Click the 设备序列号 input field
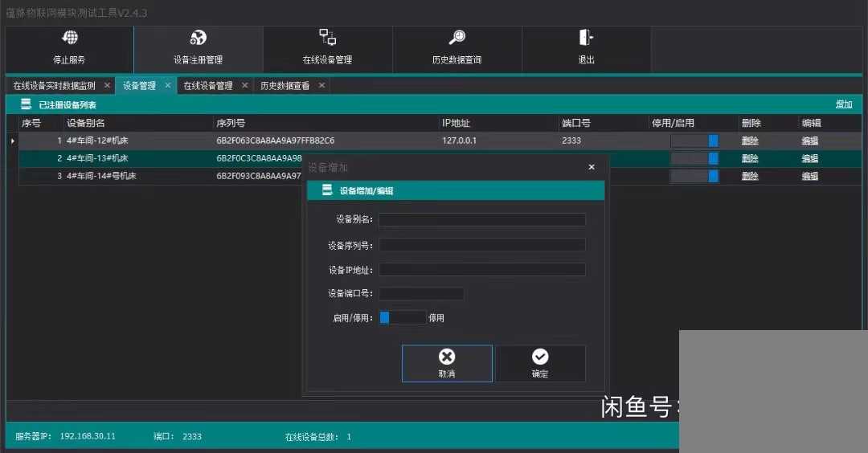Image resolution: width=868 pixels, height=453 pixels. pyautogui.click(x=482, y=244)
